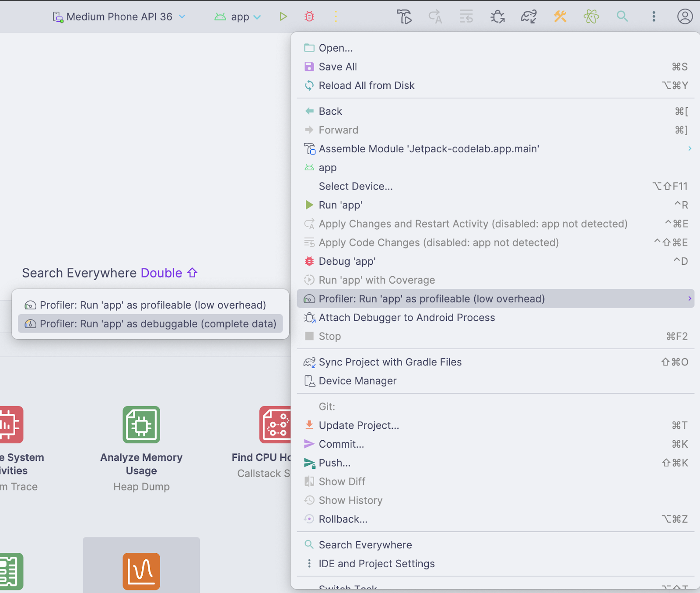
Task: Select Reload All from Disk in the menu
Action: (367, 85)
